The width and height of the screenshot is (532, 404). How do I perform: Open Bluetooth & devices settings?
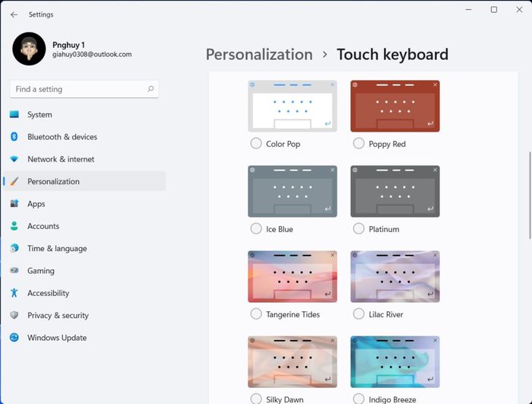pyautogui.click(x=84, y=137)
